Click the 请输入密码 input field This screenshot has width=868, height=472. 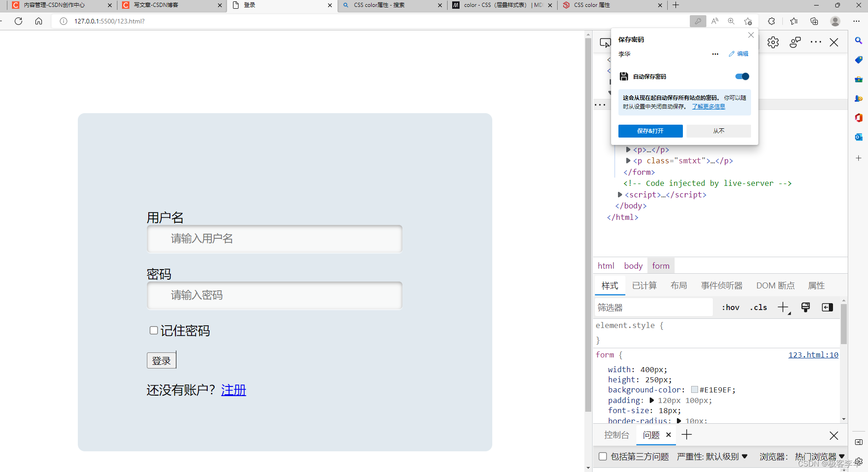click(x=274, y=295)
